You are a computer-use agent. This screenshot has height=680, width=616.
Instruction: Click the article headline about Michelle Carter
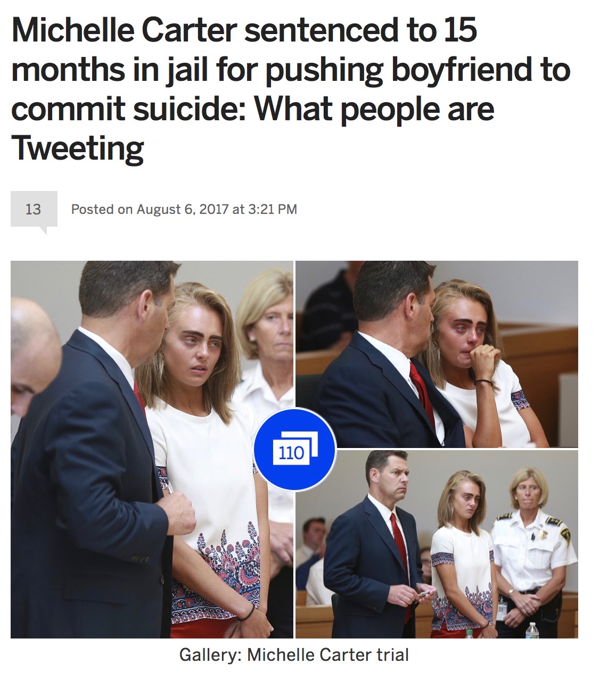290,89
